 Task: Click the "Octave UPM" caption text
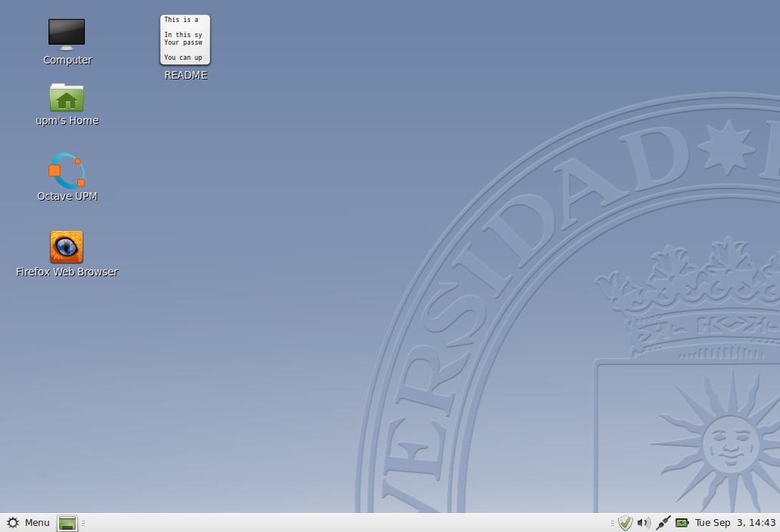(x=67, y=197)
